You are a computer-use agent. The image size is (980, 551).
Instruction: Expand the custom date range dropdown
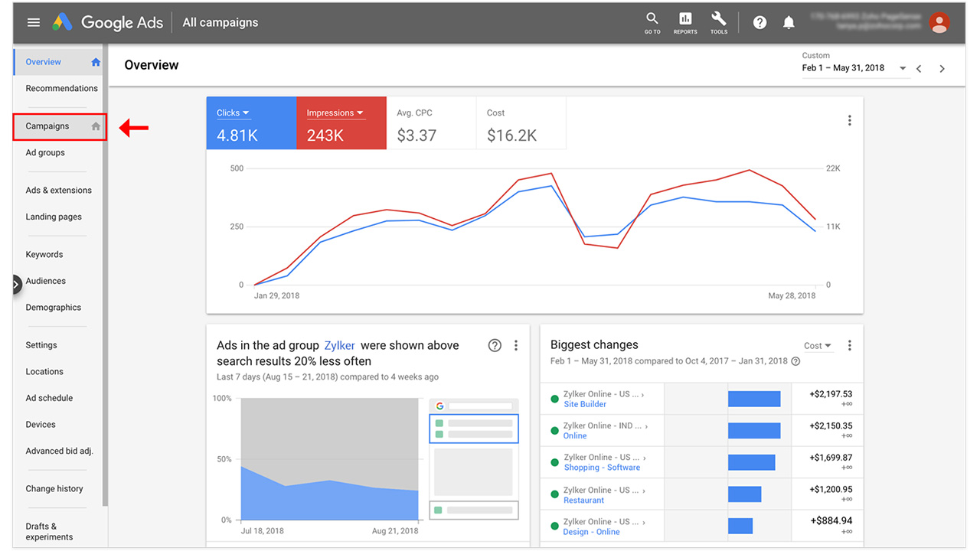903,69
